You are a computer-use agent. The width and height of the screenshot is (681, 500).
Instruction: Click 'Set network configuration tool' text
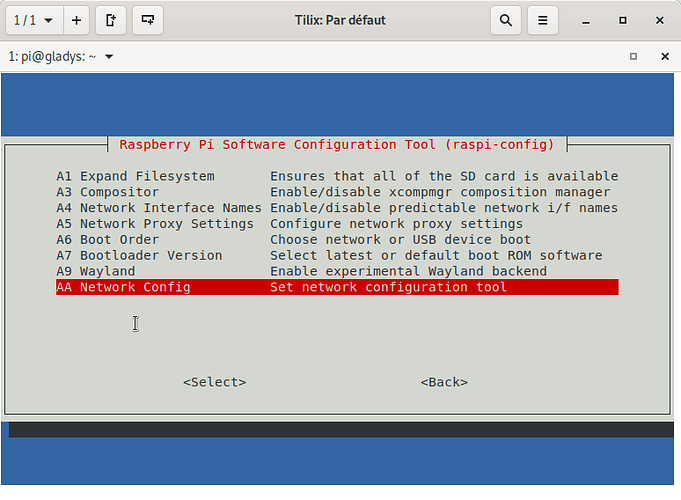click(388, 287)
